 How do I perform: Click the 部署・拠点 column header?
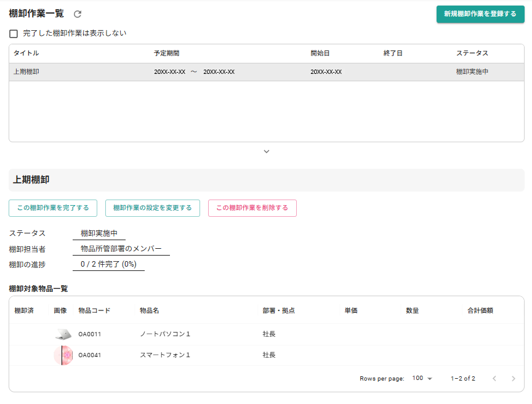(278, 310)
